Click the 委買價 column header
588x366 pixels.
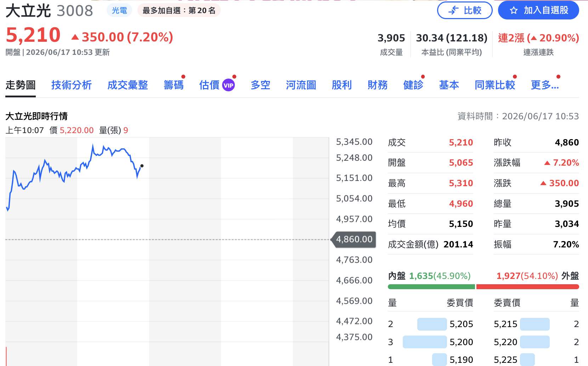coord(460,303)
